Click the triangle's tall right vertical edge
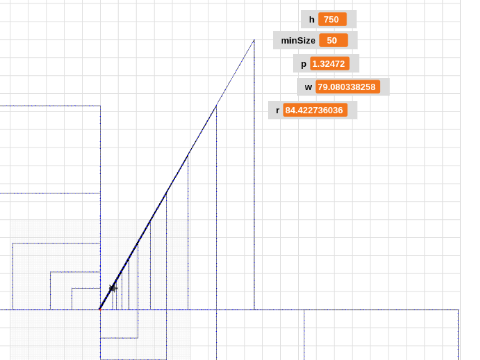Screen dimensions: 480x360 click(254, 175)
